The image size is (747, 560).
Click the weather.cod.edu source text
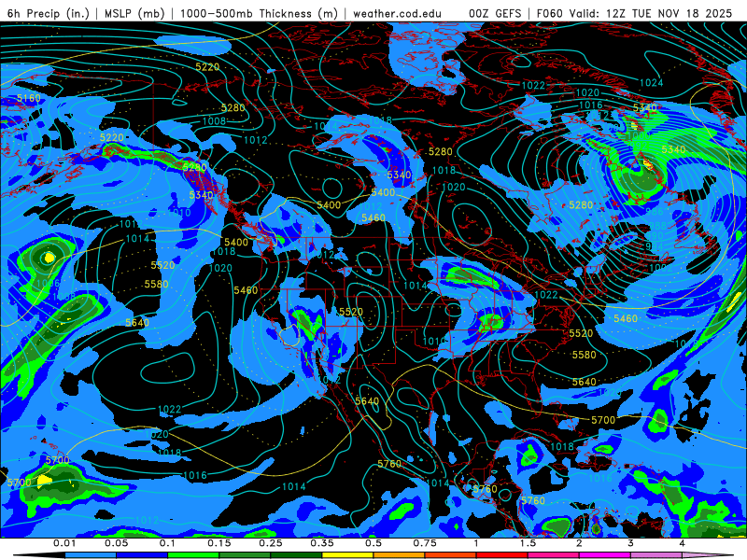(x=397, y=13)
